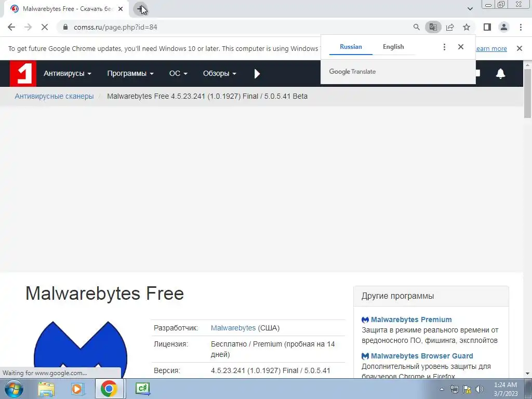This screenshot has height=399, width=532.
Task: Open the Windows Start menu
Action: (14, 389)
